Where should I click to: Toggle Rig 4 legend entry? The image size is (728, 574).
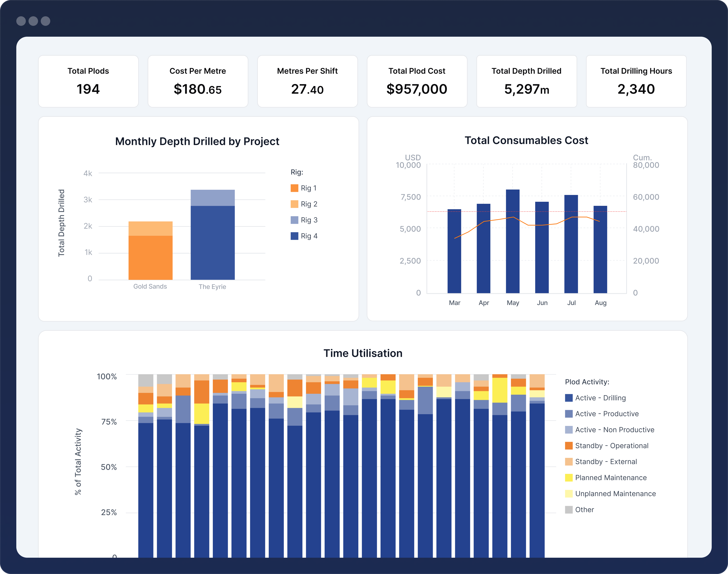308,236
